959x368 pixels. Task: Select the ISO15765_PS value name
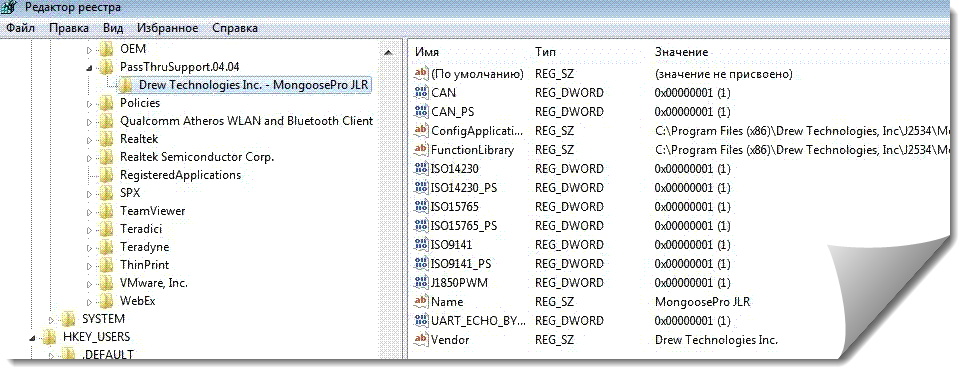[x=464, y=226]
